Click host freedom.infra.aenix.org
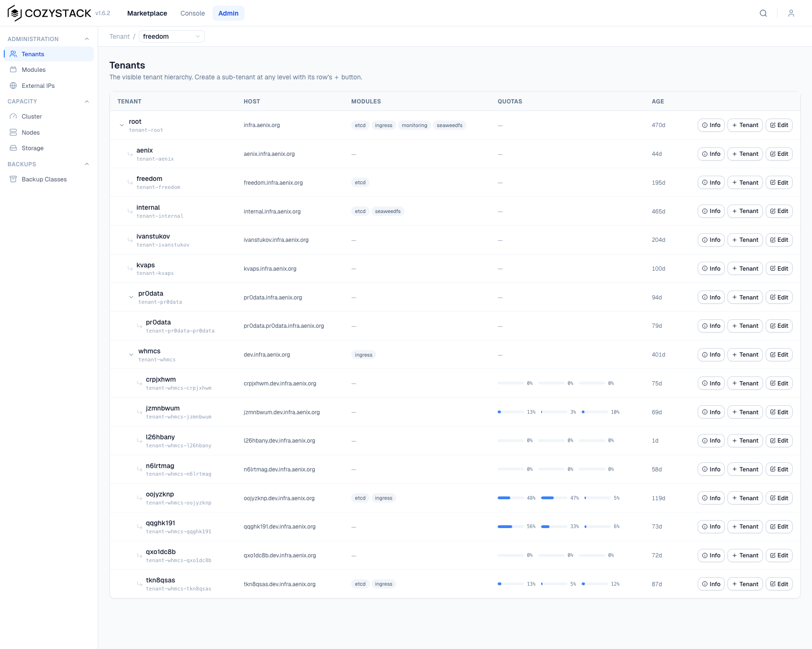812x649 pixels. pos(273,182)
